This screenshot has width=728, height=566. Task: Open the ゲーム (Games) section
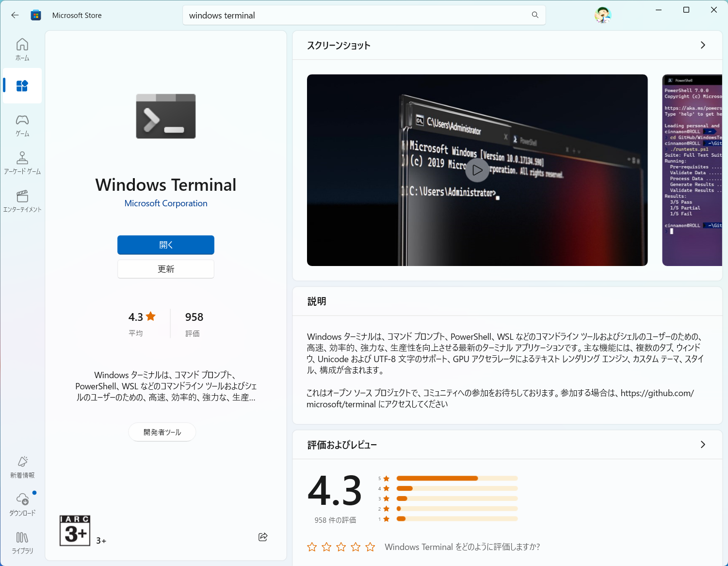click(x=22, y=125)
